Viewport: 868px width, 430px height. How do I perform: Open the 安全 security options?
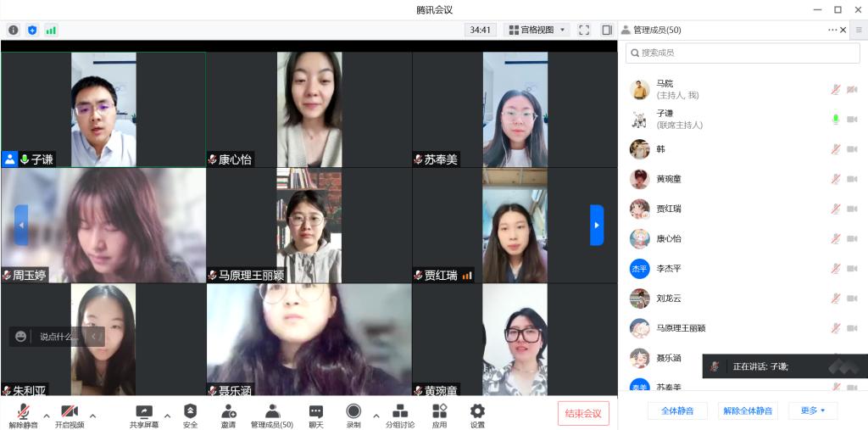pos(190,415)
